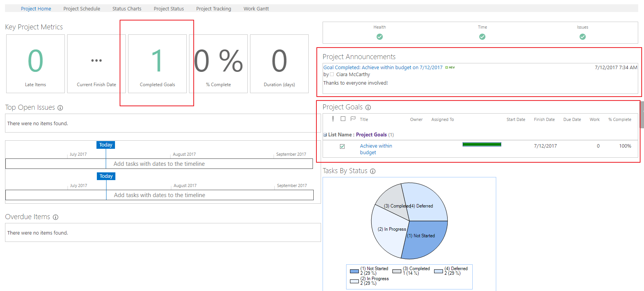Sort by Assigned To column header
This screenshot has width=644, height=291.
click(x=443, y=119)
